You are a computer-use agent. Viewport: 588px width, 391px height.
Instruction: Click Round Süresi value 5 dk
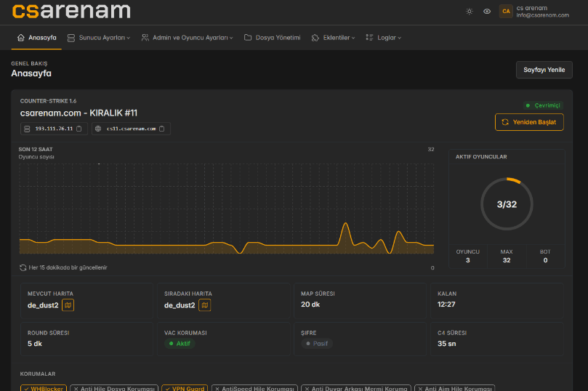tap(35, 343)
